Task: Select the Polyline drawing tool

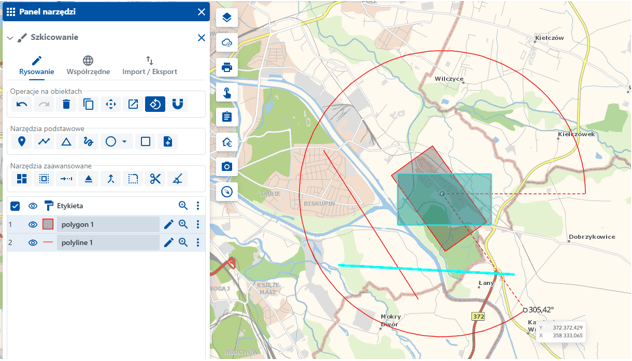Action: pos(44,141)
